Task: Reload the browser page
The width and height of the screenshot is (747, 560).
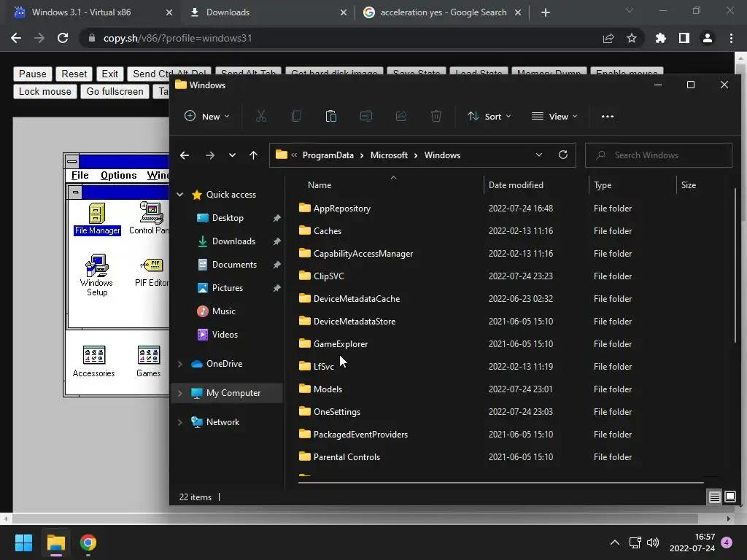Action: (x=63, y=38)
